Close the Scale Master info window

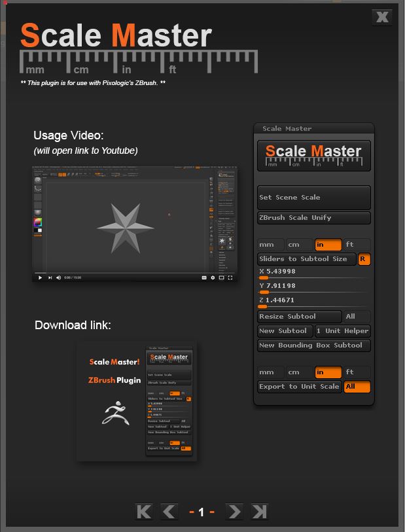click(382, 17)
